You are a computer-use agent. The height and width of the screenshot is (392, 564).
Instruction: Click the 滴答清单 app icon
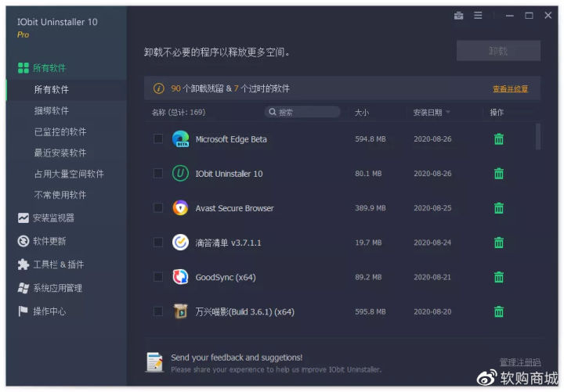[x=180, y=243]
